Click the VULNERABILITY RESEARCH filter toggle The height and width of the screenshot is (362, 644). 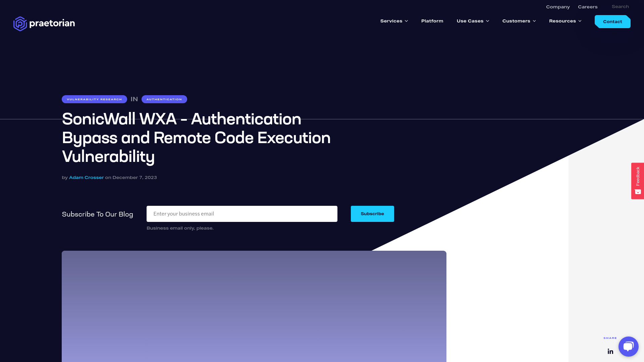(x=94, y=99)
